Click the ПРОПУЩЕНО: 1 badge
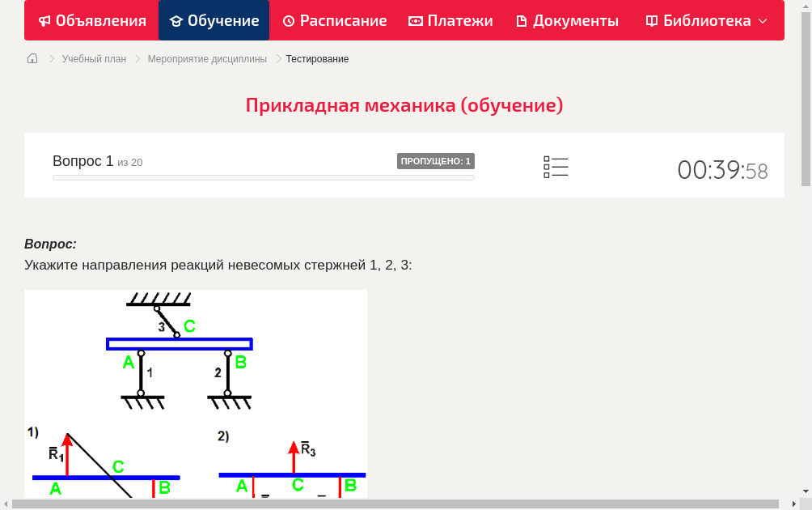Image resolution: width=812 pixels, height=510 pixels. point(436,161)
